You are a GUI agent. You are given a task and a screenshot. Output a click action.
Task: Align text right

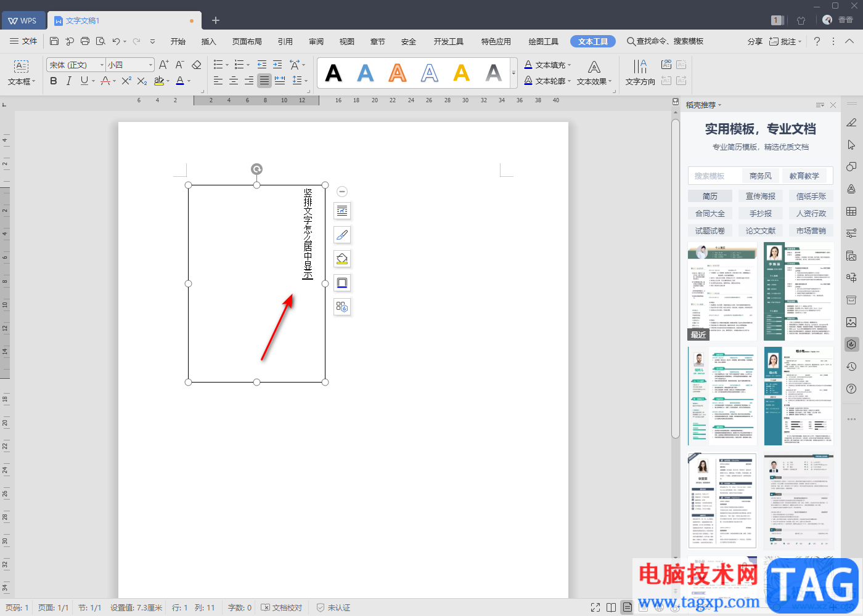click(249, 81)
